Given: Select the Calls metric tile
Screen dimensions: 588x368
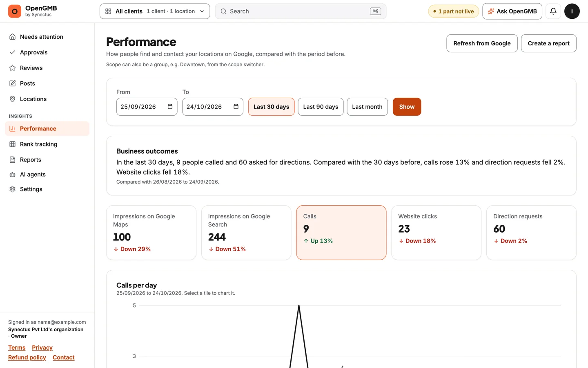Looking at the screenshot, I should click(x=341, y=233).
